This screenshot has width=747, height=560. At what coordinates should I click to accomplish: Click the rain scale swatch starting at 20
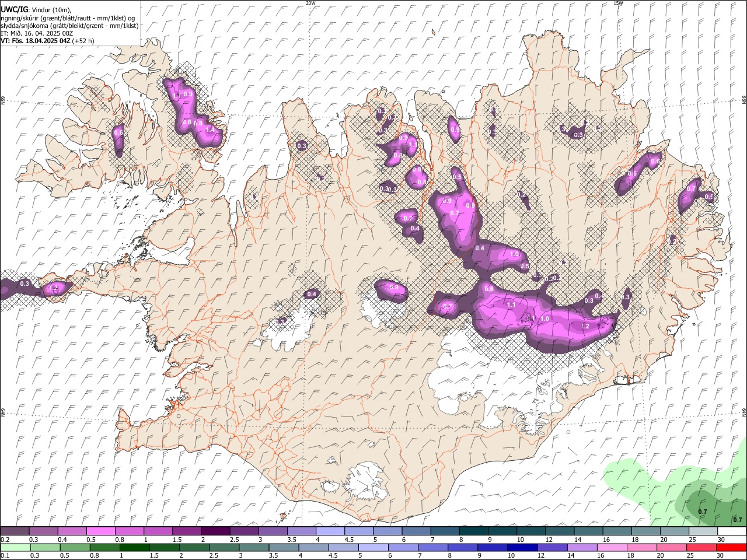click(x=672, y=548)
